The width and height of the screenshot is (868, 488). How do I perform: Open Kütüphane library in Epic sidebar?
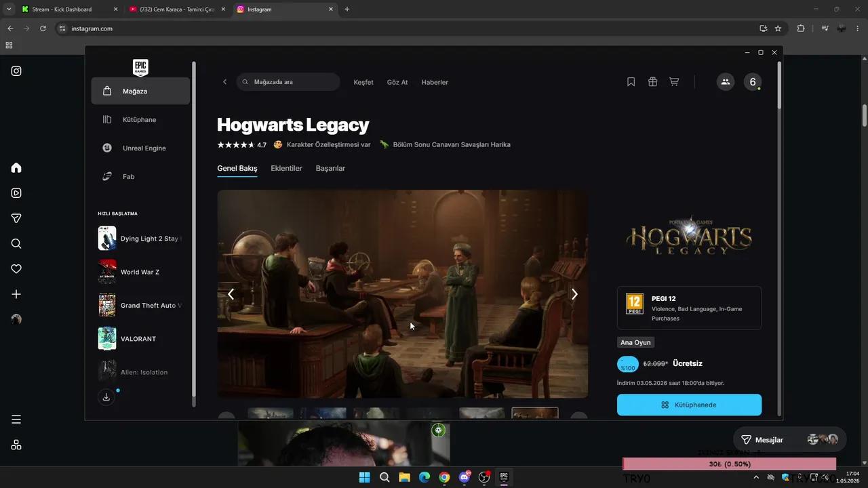click(140, 119)
